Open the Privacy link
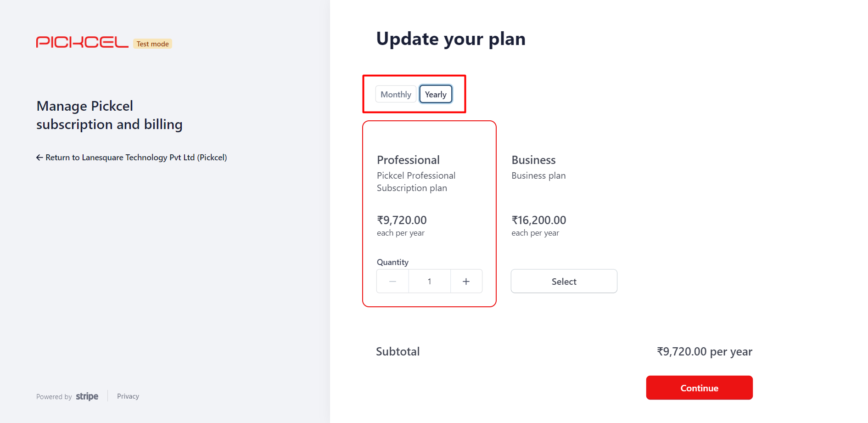 pos(128,396)
